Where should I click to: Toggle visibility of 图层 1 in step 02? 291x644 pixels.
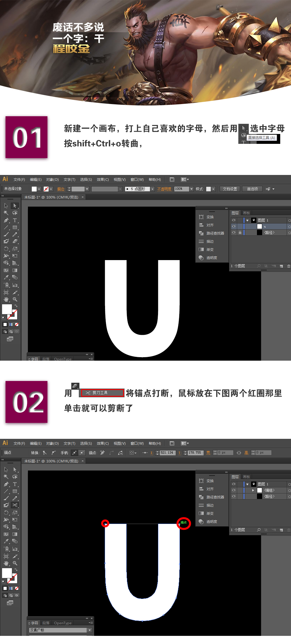click(x=234, y=484)
